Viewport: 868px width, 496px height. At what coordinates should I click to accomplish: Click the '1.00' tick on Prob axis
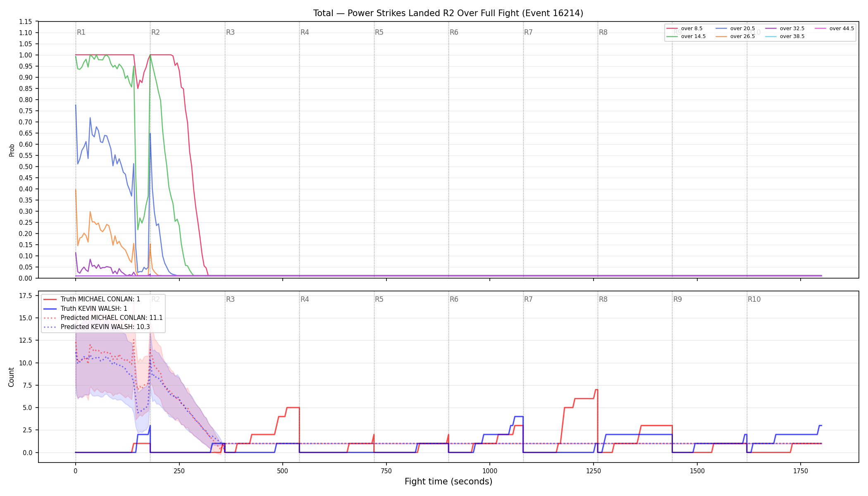[x=26, y=55]
